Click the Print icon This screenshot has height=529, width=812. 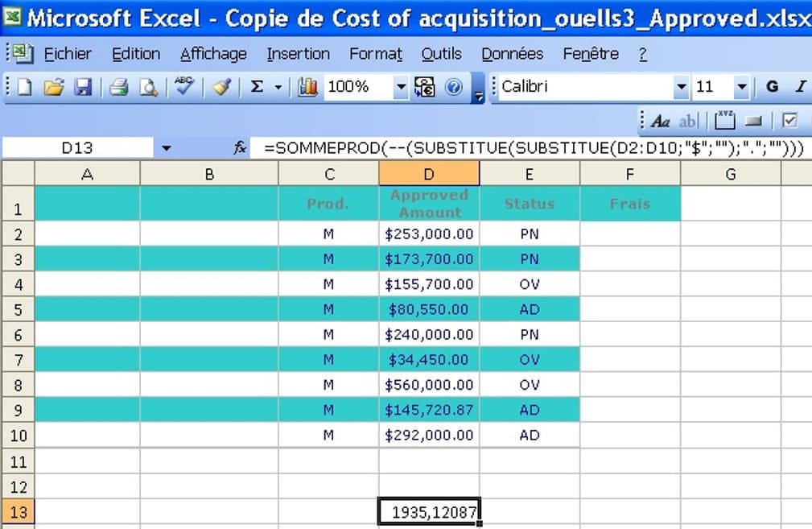coord(119,87)
